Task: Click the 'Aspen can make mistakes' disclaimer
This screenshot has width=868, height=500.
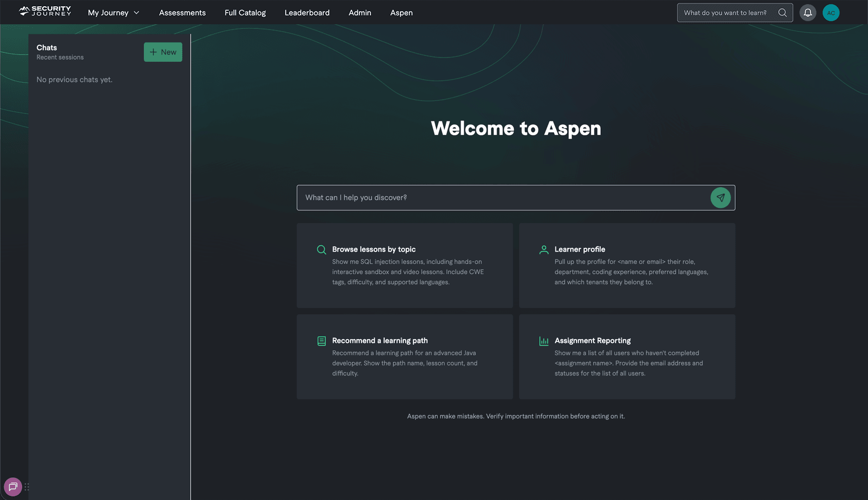Action: click(x=516, y=416)
